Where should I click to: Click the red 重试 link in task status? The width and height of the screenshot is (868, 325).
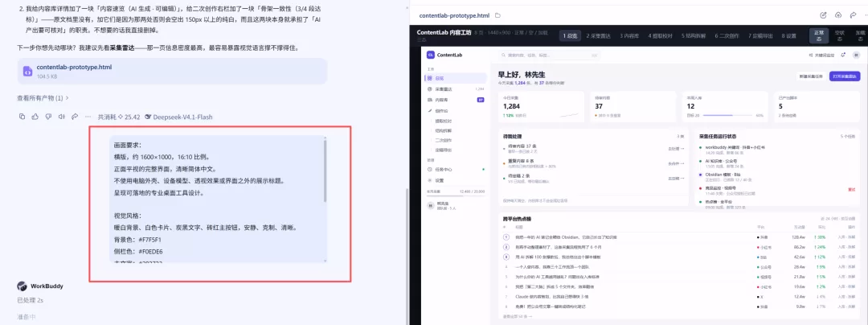pyautogui.click(x=851, y=189)
